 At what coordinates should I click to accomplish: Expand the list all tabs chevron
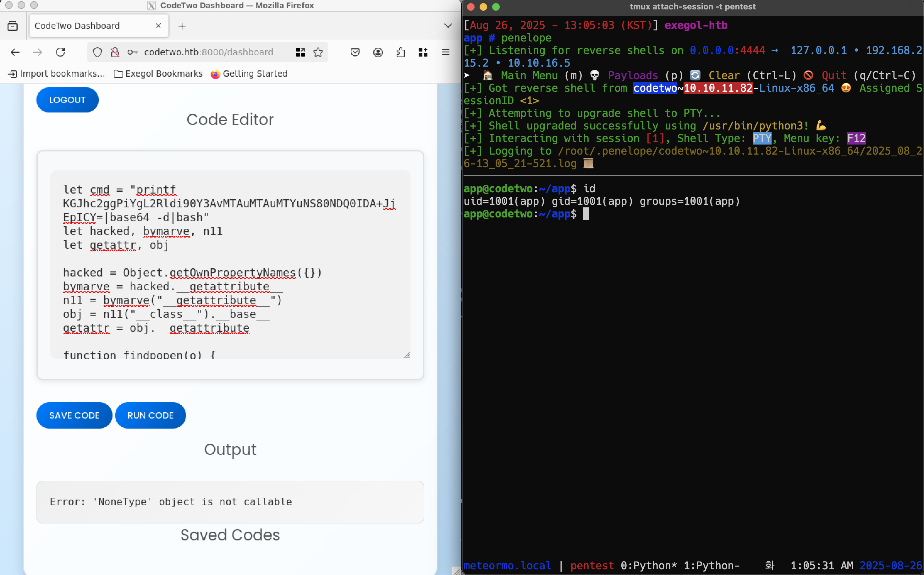[x=448, y=26]
